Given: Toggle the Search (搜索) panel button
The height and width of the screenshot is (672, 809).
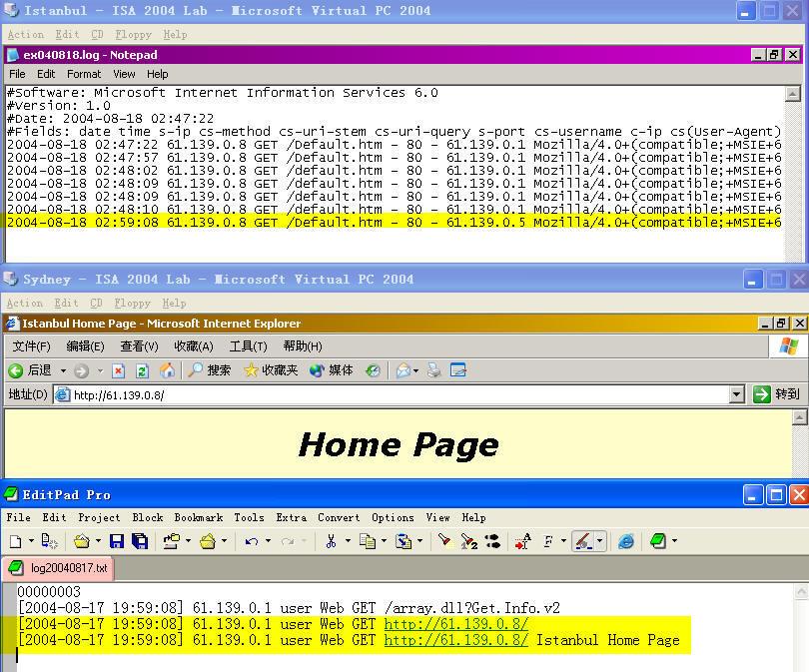Looking at the screenshot, I should [x=210, y=370].
